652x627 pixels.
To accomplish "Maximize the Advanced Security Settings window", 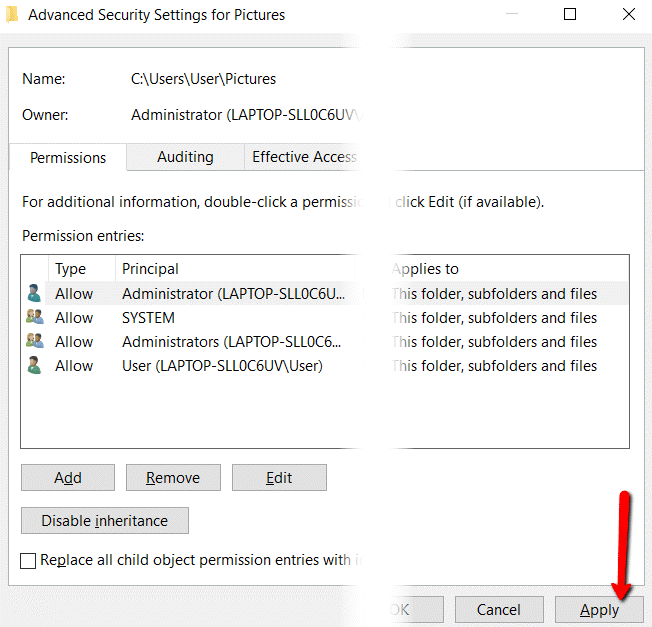I will point(570,15).
